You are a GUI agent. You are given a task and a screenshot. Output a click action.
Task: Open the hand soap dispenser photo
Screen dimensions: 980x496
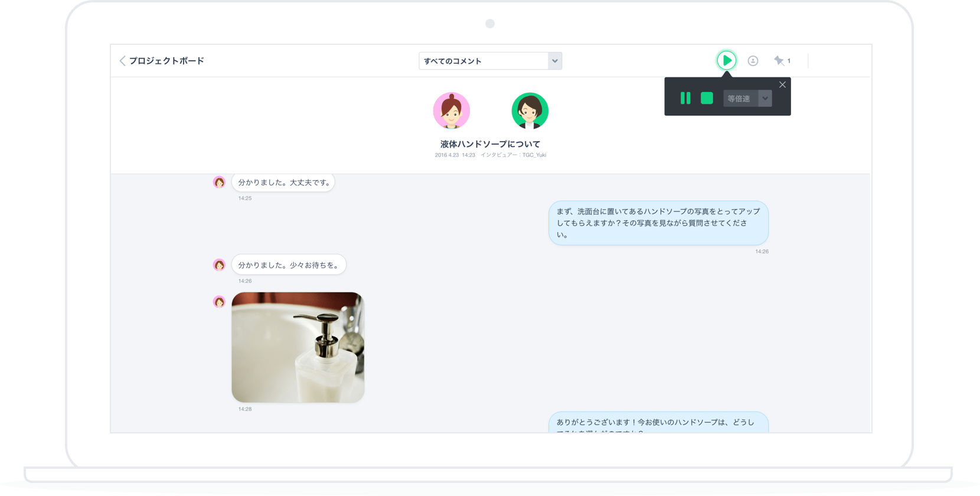click(298, 347)
